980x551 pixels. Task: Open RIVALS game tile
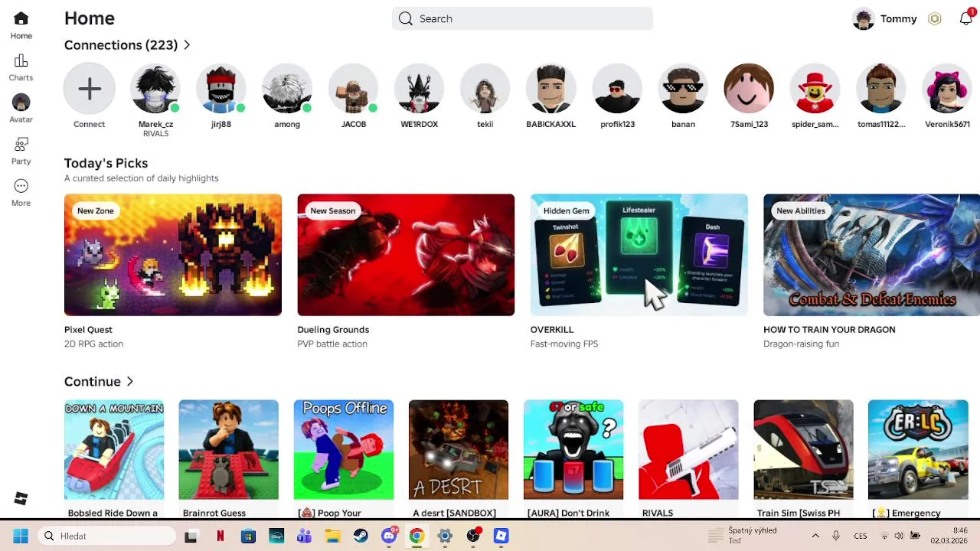(x=688, y=449)
